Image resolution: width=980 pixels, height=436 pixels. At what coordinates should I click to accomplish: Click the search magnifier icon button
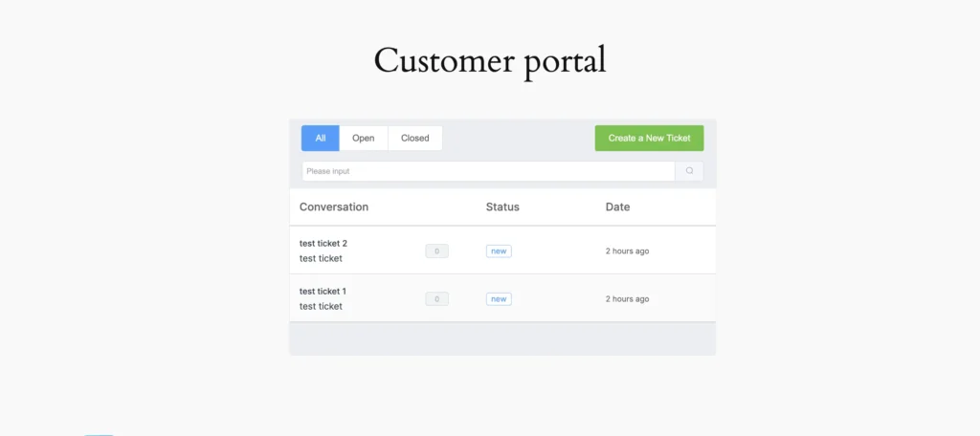point(689,171)
